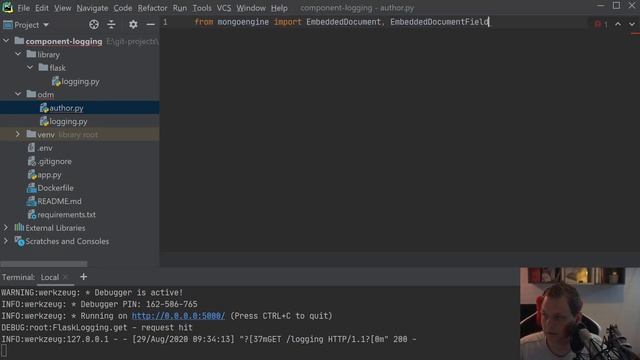Go to previous highlighted error arrow
640x360 pixels.
tap(618, 24)
